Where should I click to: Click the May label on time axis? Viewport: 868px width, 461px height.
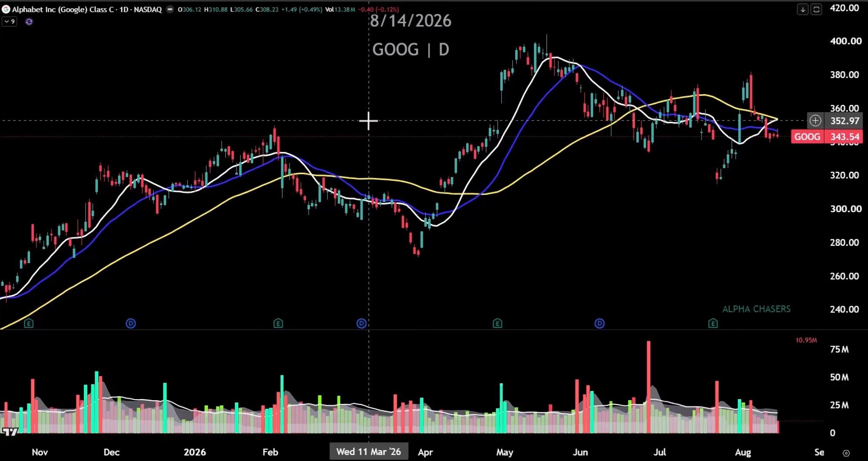pyautogui.click(x=505, y=452)
